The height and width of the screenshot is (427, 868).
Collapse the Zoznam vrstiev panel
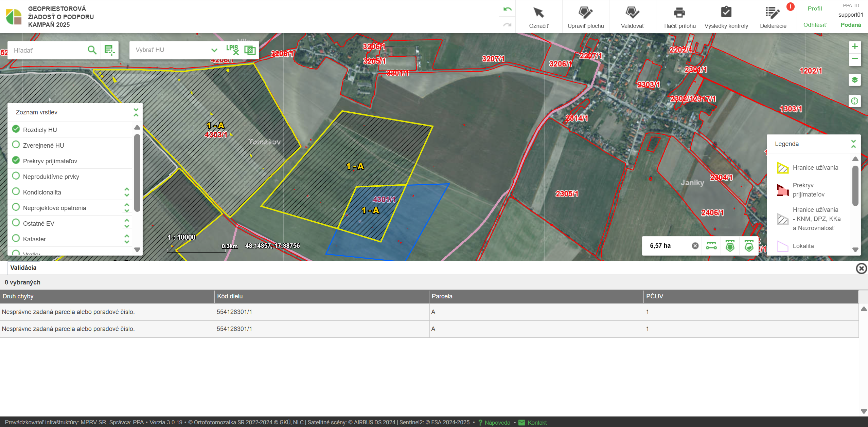click(136, 112)
